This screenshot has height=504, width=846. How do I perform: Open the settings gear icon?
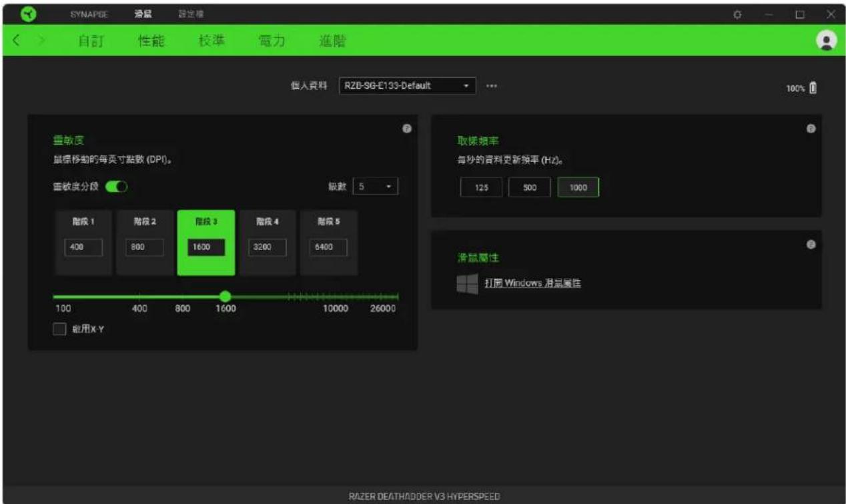coord(737,14)
